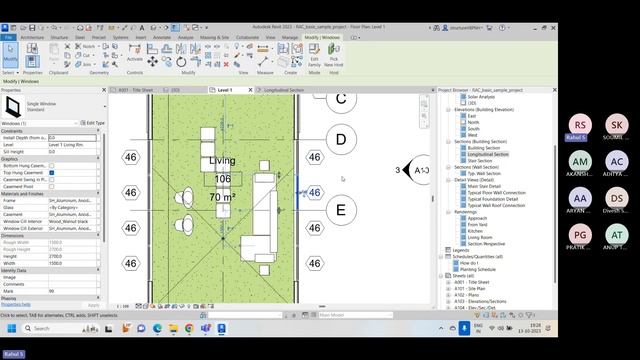This screenshot has width=640, height=360.
Task: Click the microphone icon in system tray
Action: tap(464, 328)
